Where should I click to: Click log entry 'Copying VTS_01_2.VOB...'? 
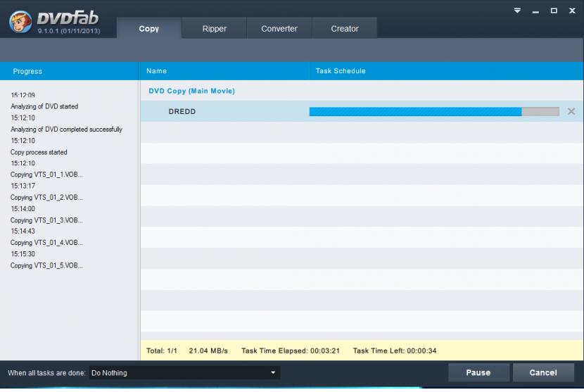tap(46, 198)
